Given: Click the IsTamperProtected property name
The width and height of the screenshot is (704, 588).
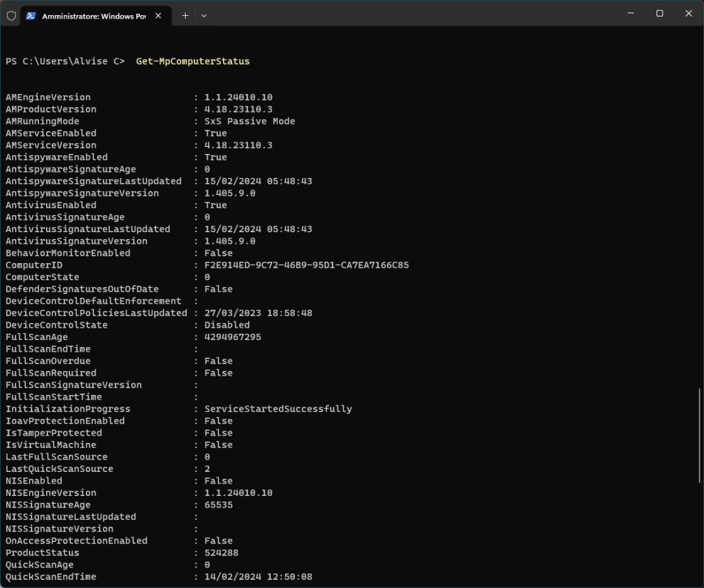Looking at the screenshot, I should tap(54, 433).
